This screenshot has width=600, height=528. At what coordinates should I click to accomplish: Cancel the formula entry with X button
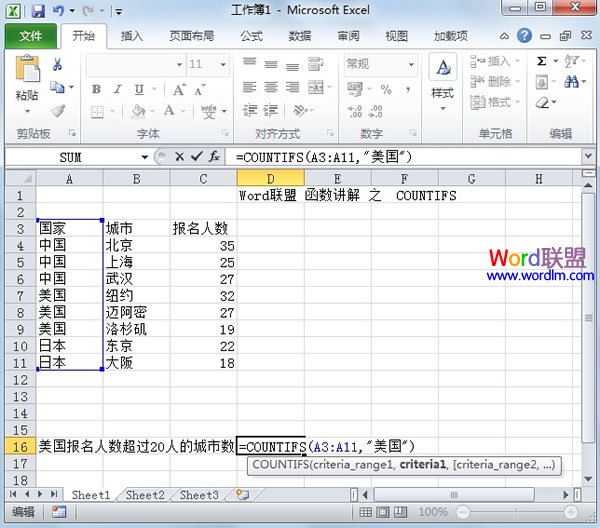click(180, 157)
